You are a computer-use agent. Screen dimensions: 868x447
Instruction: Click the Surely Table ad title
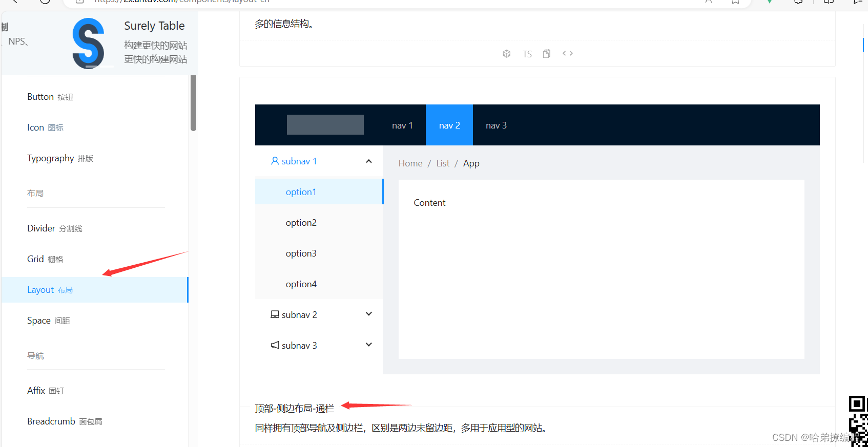(x=154, y=26)
